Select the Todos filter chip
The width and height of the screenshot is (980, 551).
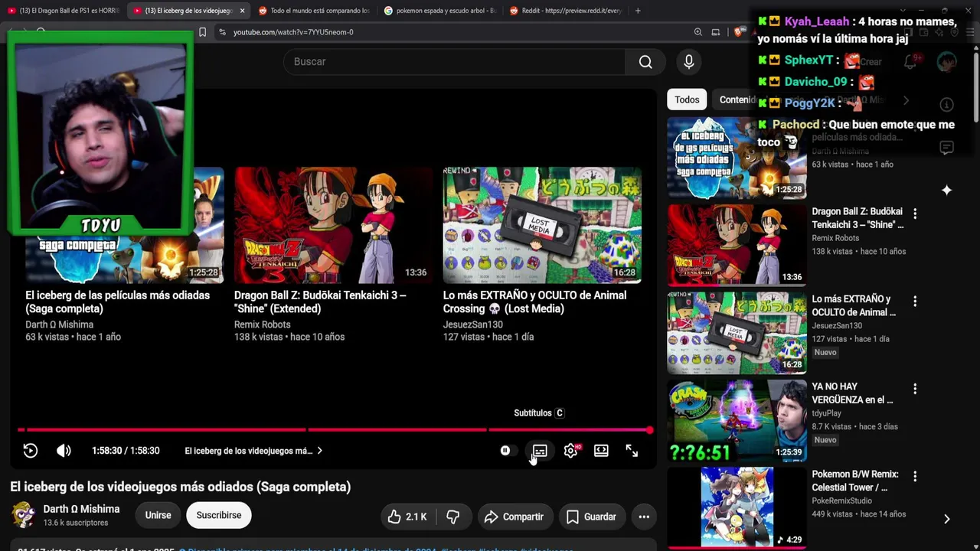(687, 99)
